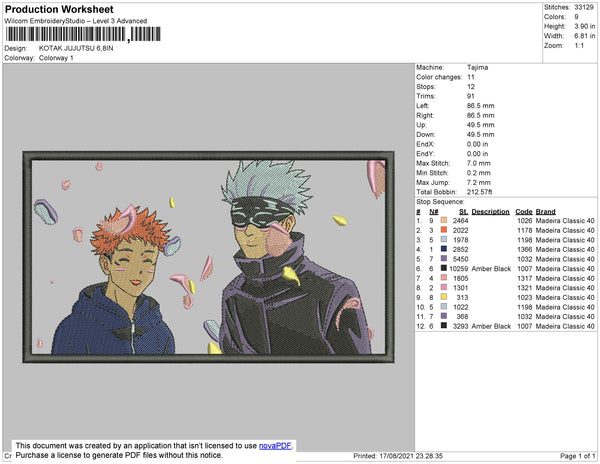This screenshot has width=600, height=464.
Task: Click the embroidery design preview image
Action: (209, 257)
